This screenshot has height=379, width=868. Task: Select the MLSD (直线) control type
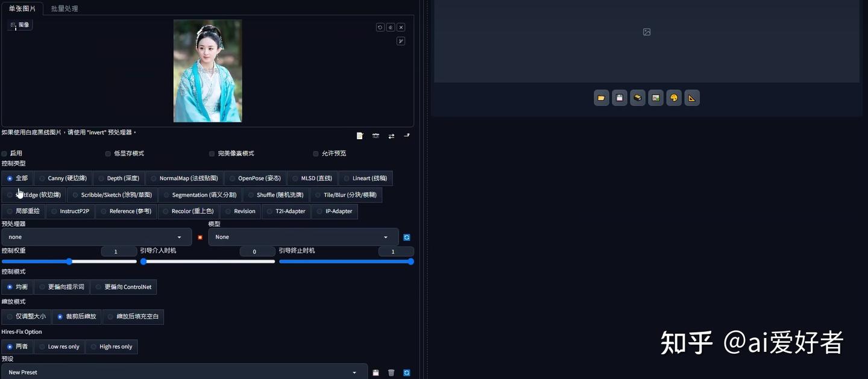(312, 178)
